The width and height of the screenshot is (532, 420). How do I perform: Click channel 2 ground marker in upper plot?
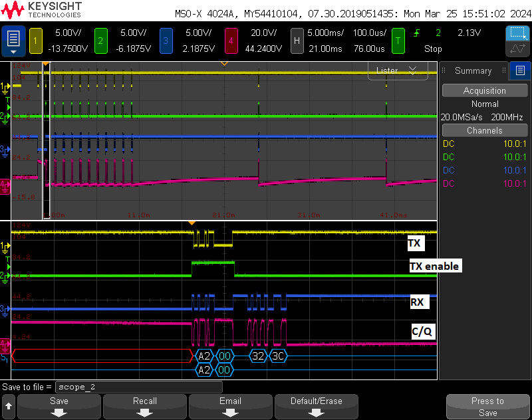point(5,118)
